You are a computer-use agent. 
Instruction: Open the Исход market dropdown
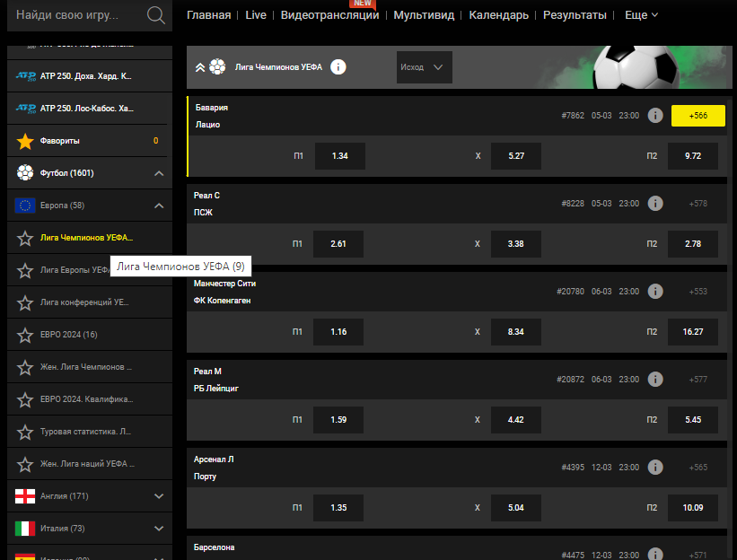[x=424, y=67]
